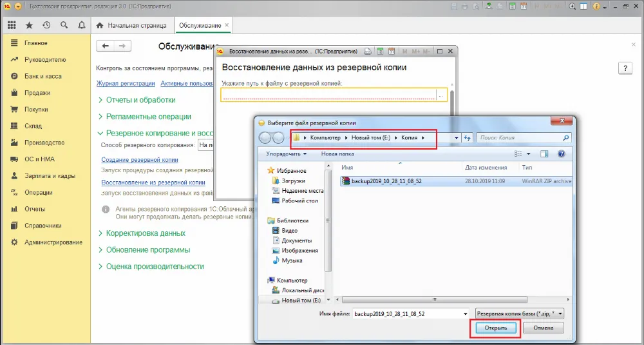Open the "Упорядочить" dropdown menu
The height and width of the screenshot is (345, 644).
pos(286,154)
